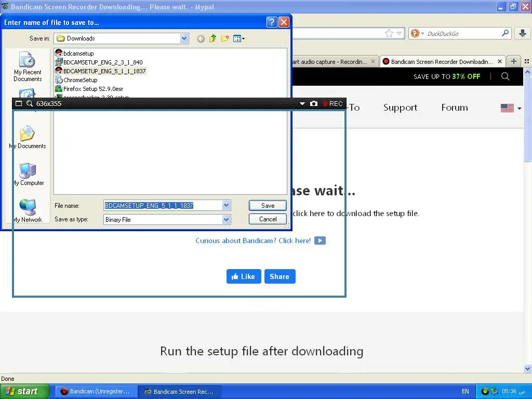Bookmark page with star icon

(x=389, y=33)
